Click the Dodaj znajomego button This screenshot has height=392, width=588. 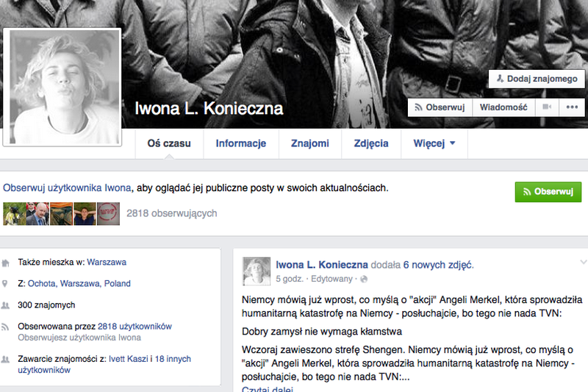537,79
